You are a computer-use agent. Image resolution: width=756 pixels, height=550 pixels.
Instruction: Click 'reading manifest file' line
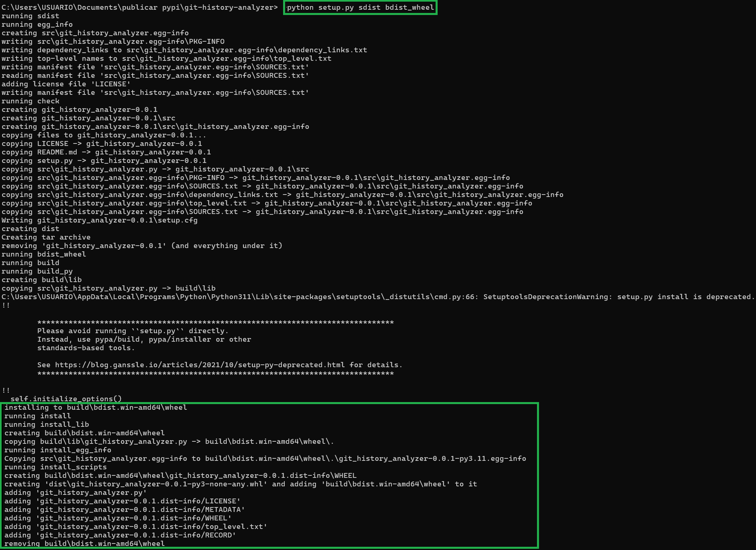[155, 75]
